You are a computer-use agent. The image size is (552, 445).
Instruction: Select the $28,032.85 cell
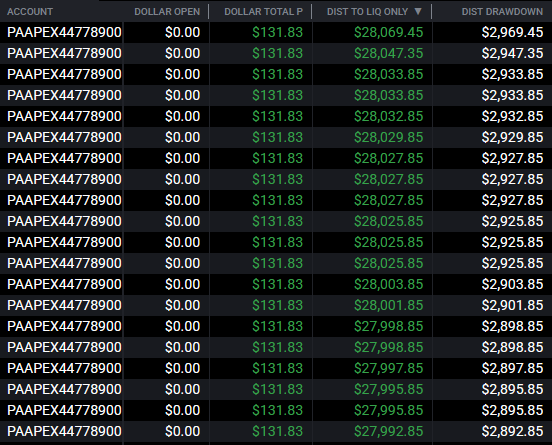pyautogui.click(x=388, y=117)
